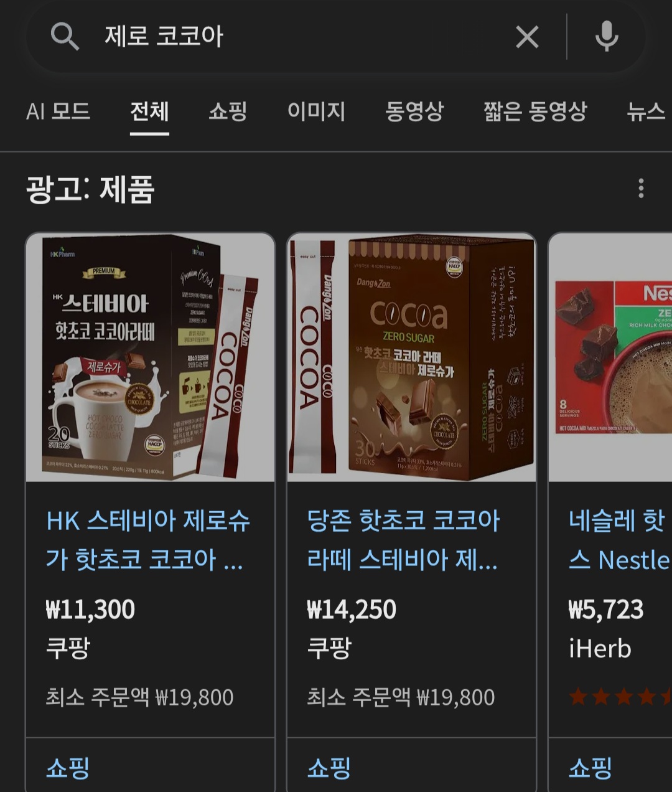Switch to the 동영상 tab
The image size is (672, 792).
[x=414, y=111]
